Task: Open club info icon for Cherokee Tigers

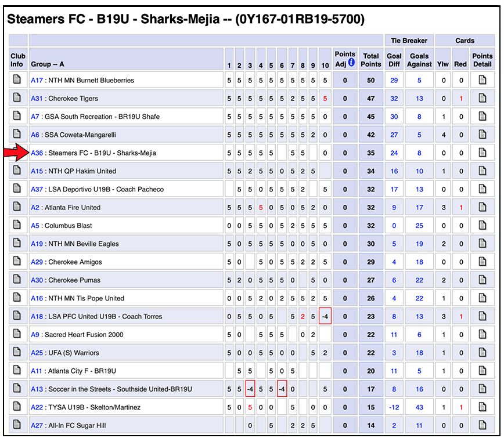Action: click(x=17, y=97)
